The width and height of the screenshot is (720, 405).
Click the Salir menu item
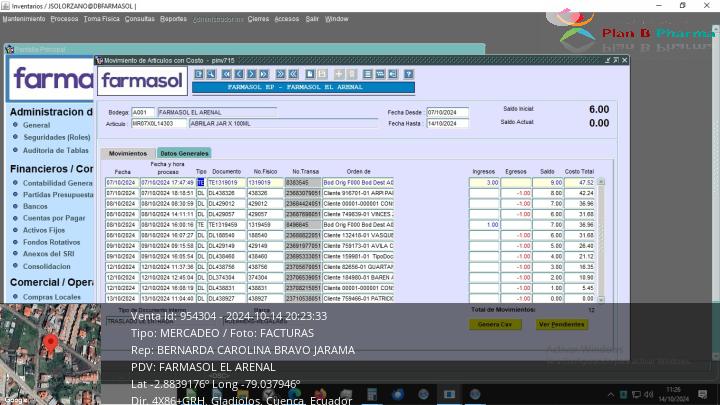coord(312,19)
